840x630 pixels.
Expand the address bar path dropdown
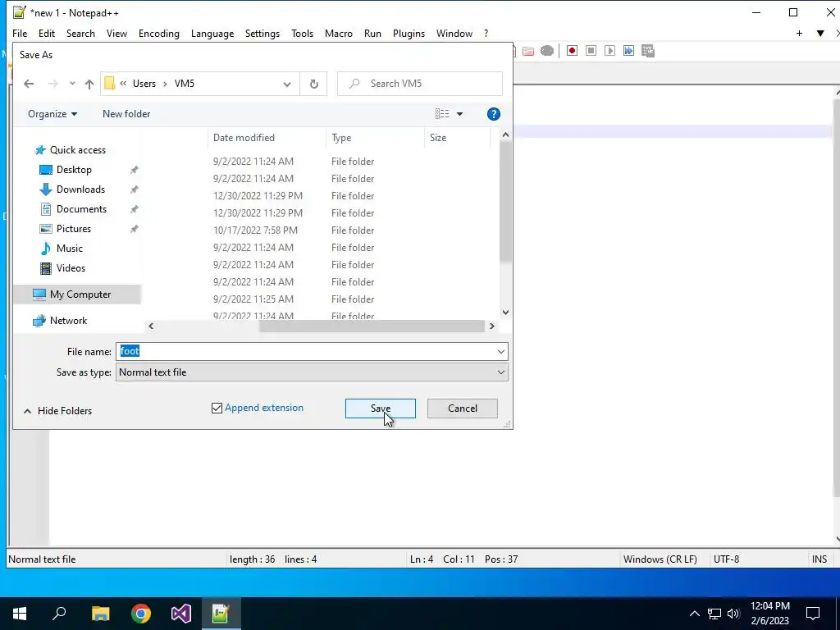pyautogui.click(x=287, y=84)
